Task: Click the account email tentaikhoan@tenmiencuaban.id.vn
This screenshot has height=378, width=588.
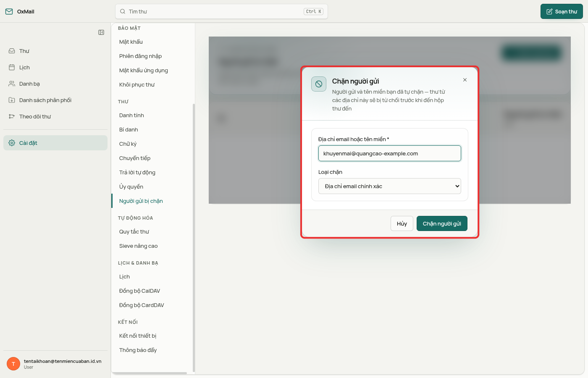Action: tap(63, 361)
